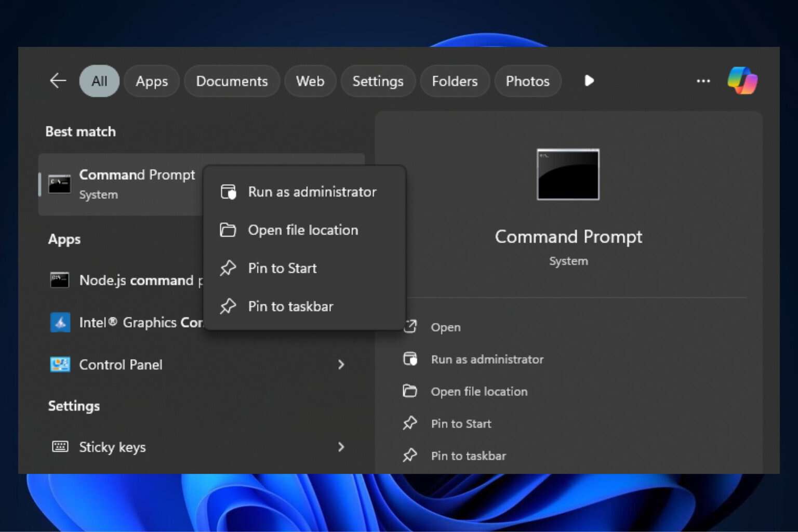The height and width of the screenshot is (532, 798).
Task: Click the three-dot more options icon
Action: pos(703,81)
